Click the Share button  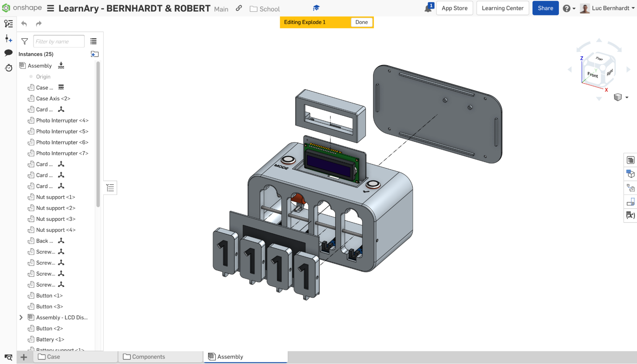[546, 8]
